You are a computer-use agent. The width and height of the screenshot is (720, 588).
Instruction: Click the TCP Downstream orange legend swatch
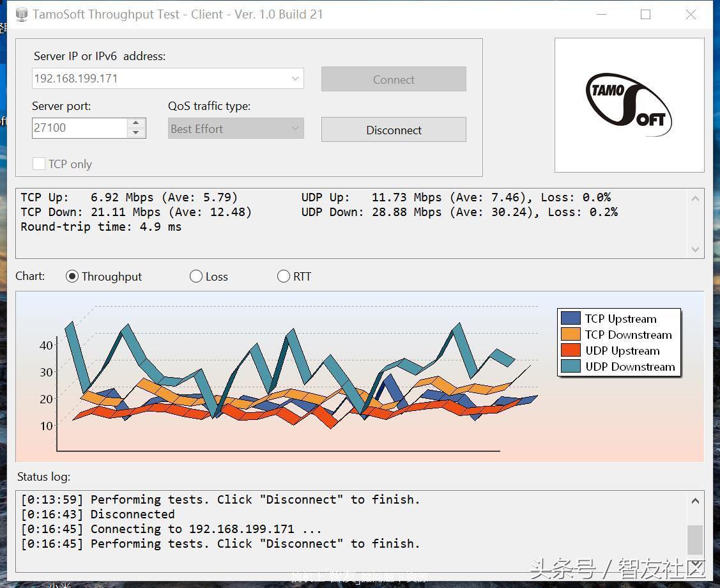[x=571, y=334]
